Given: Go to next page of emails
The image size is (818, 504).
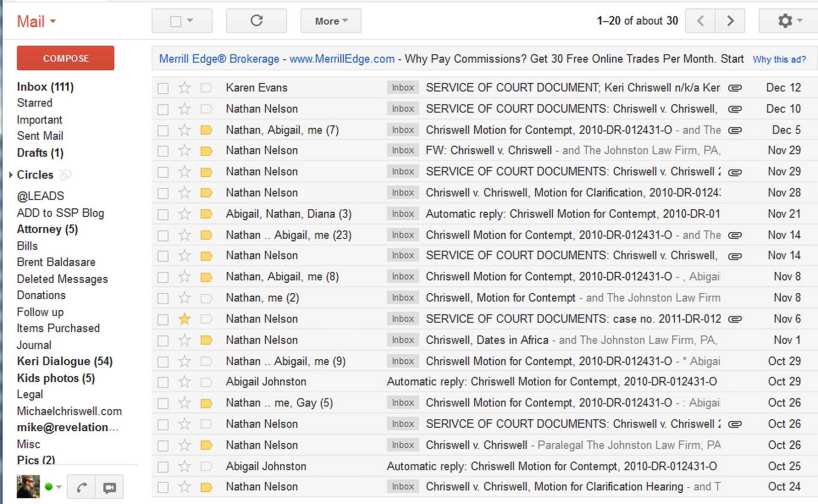Looking at the screenshot, I should coord(730,21).
